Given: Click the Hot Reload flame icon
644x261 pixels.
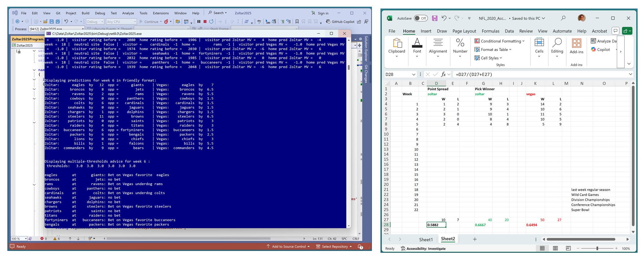Looking at the screenshot, I should (x=166, y=22).
